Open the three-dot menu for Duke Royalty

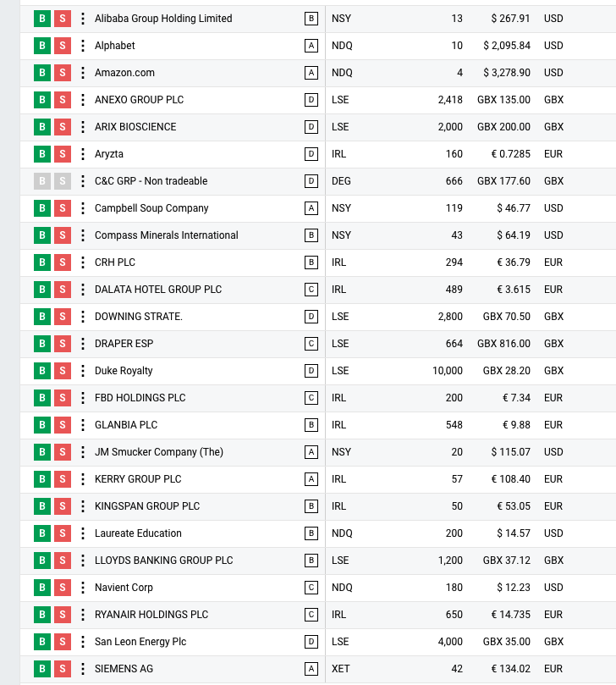coord(83,371)
